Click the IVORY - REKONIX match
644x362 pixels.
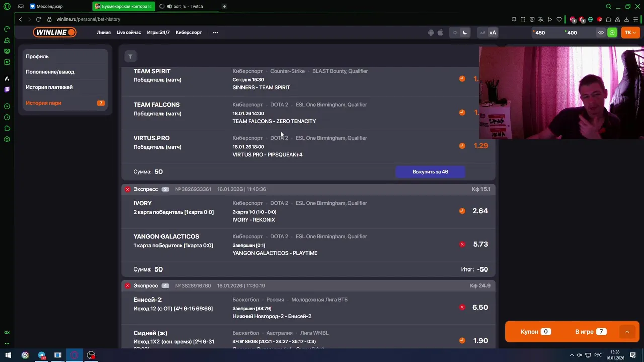[x=254, y=220]
